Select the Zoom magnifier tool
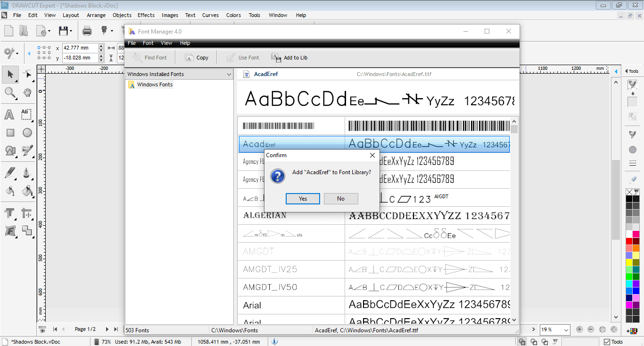The height and width of the screenshot is (346, 644). click(10, 93)
